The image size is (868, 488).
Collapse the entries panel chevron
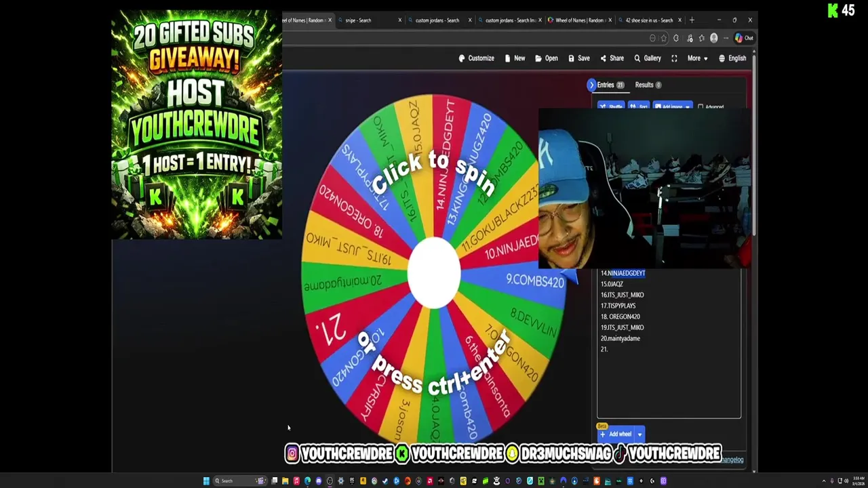pos(591,85)
